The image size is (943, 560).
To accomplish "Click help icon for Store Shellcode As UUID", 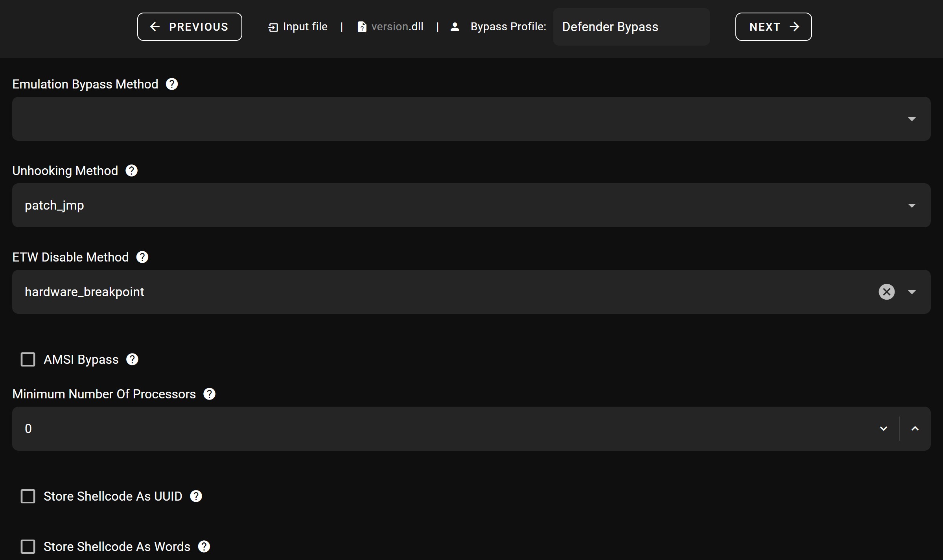I will (196, 496).
